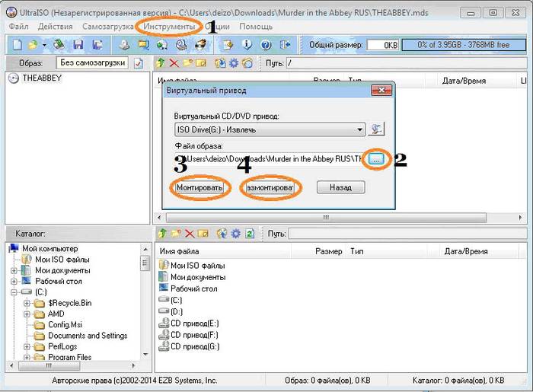Open the Инструменты menu
This screenshot has width=533, height=392.
169,27
